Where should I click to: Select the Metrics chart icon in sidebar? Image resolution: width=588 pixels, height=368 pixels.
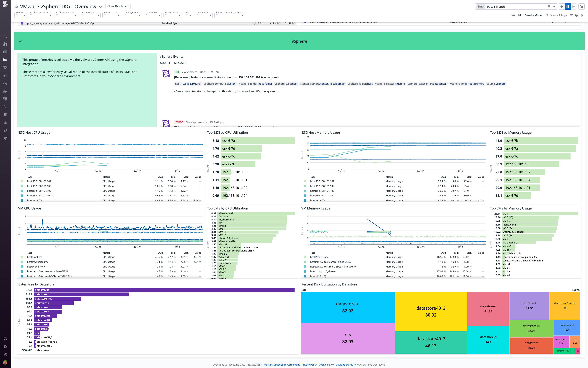pos(5,60)
